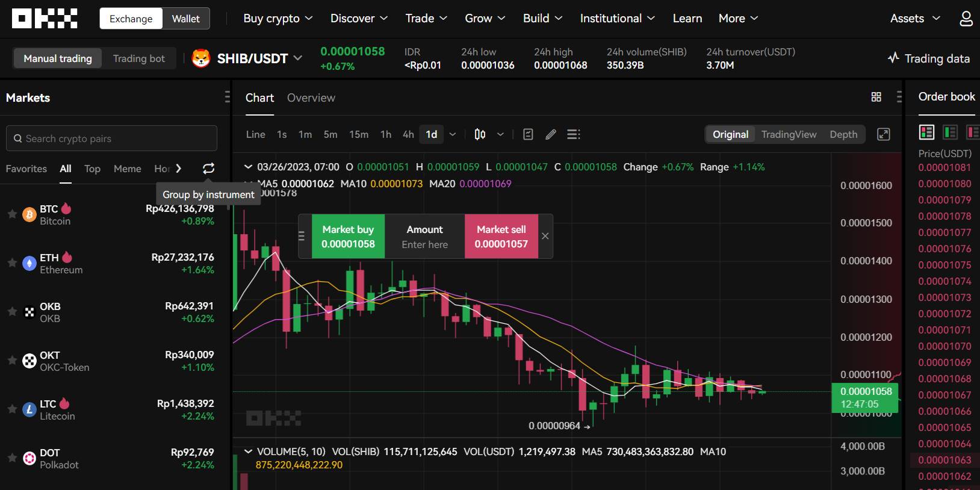Switch to the Chart tab
Image resolution: width=980 pixels, height=490 pixels.
click(x=259, y=98)
